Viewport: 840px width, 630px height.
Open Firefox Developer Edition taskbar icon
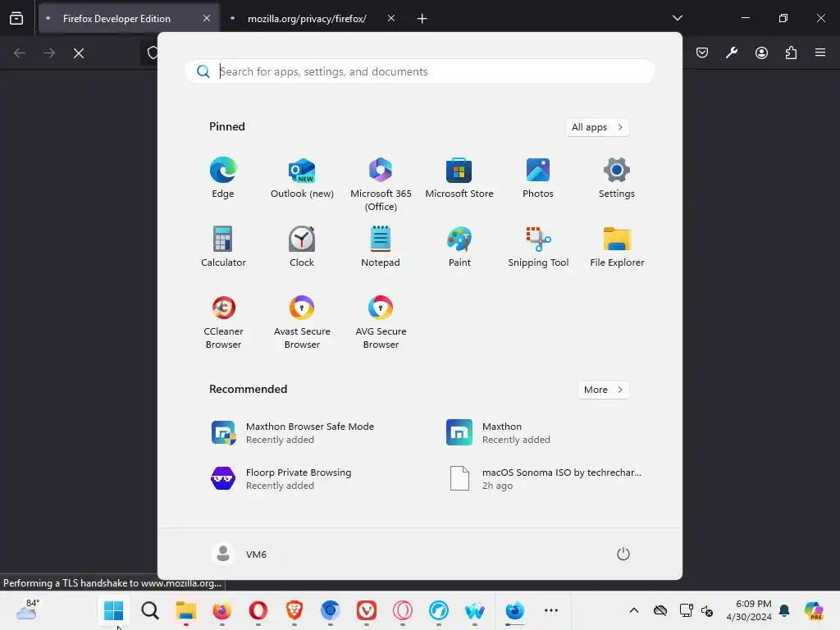[515, 610]
